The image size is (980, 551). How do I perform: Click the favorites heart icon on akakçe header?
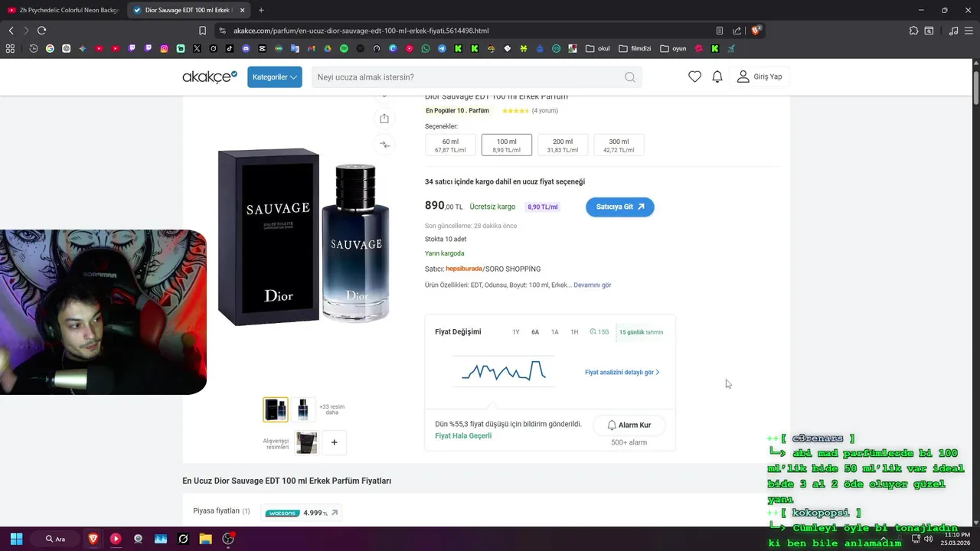pos(694,77)
